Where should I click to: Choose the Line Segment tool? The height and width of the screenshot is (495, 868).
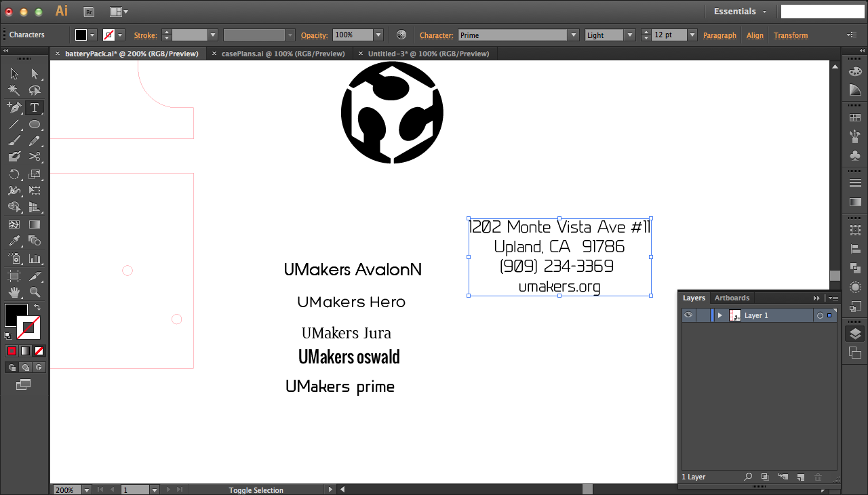[14, 124]
